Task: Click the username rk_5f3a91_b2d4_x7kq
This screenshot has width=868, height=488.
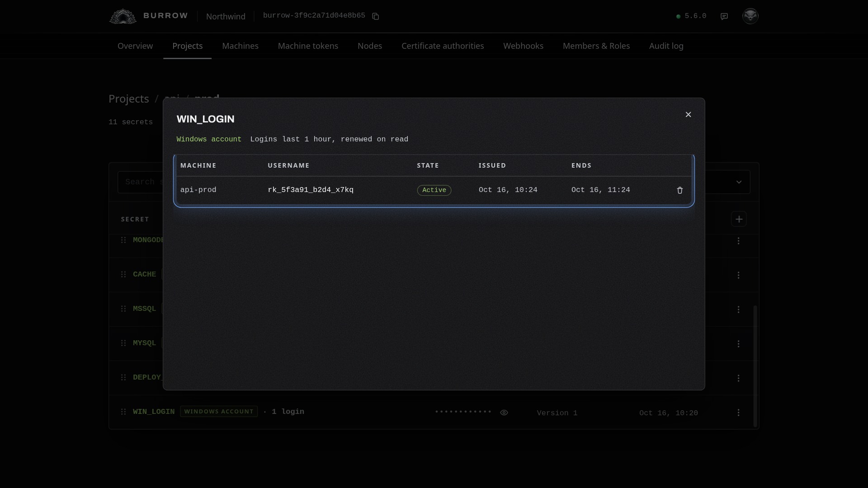Action: 311,190
